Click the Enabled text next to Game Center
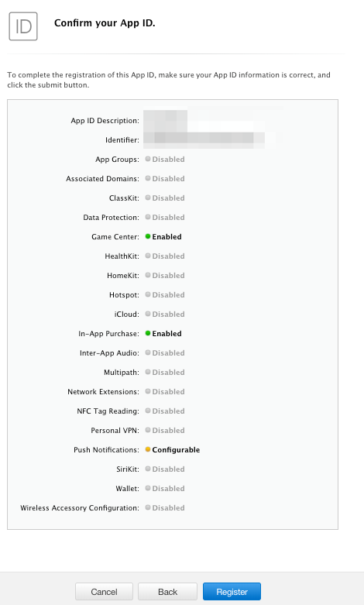The image size is (364, 605). click(x=167, y=237)
